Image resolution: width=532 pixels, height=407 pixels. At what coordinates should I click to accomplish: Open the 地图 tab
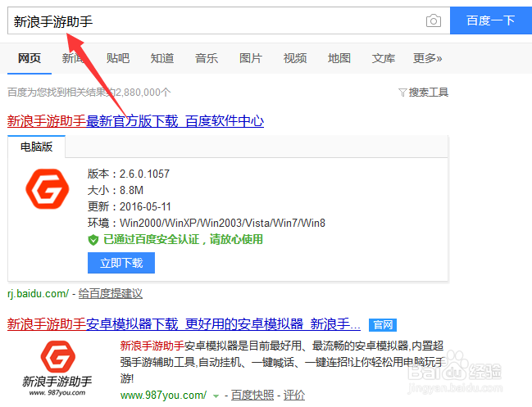[x=339, y=58]
